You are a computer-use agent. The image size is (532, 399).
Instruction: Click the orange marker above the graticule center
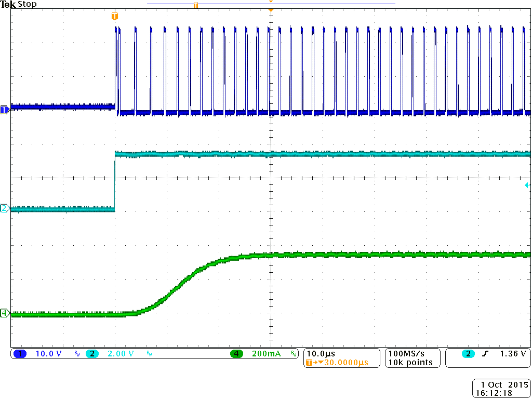tap(271, 9)
